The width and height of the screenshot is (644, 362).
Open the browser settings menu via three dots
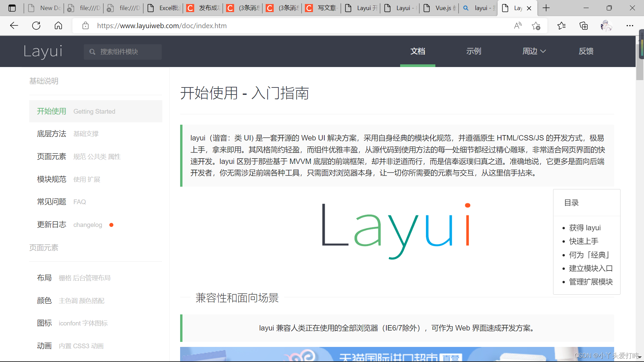tap(630, 25)
